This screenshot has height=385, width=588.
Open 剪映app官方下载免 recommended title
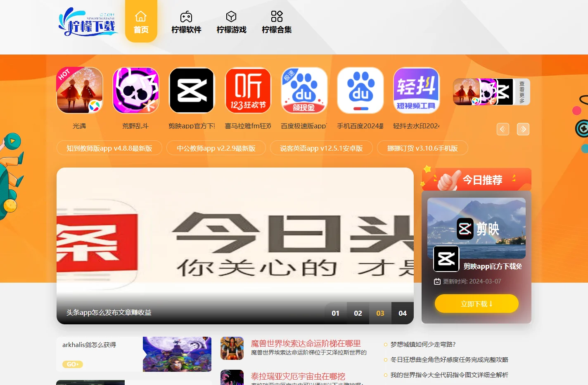click(493, 267)
